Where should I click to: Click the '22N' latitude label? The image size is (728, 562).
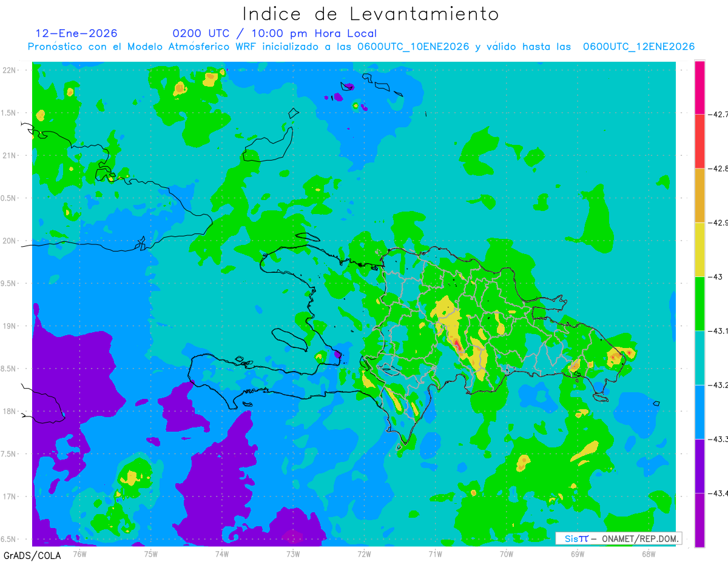tap(10, 70)
